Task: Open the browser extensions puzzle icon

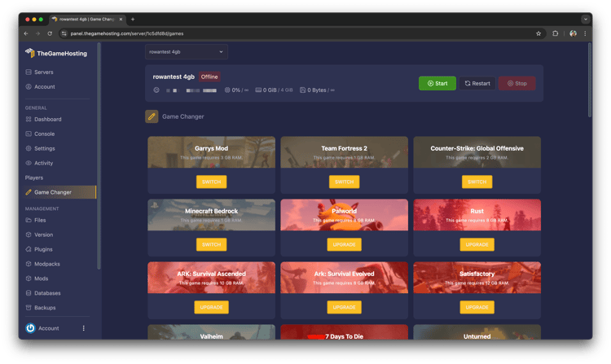Action: point(556,33)
